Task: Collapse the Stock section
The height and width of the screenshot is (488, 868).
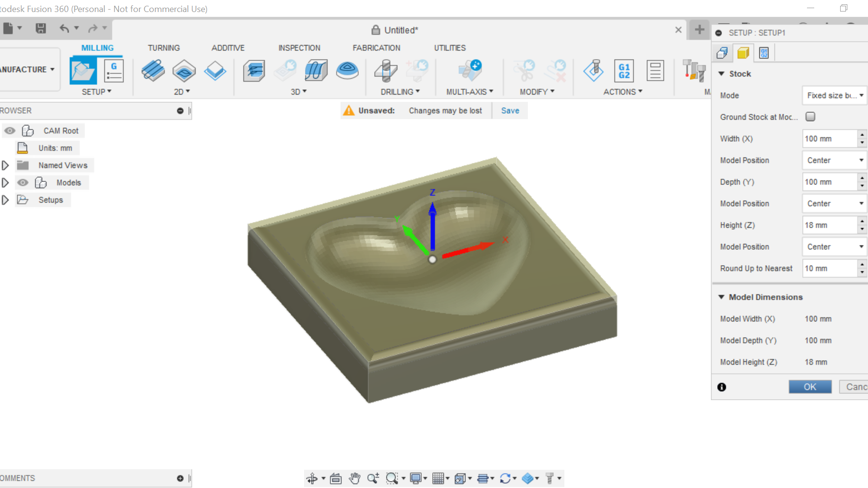Action: (x=721, y=73)
